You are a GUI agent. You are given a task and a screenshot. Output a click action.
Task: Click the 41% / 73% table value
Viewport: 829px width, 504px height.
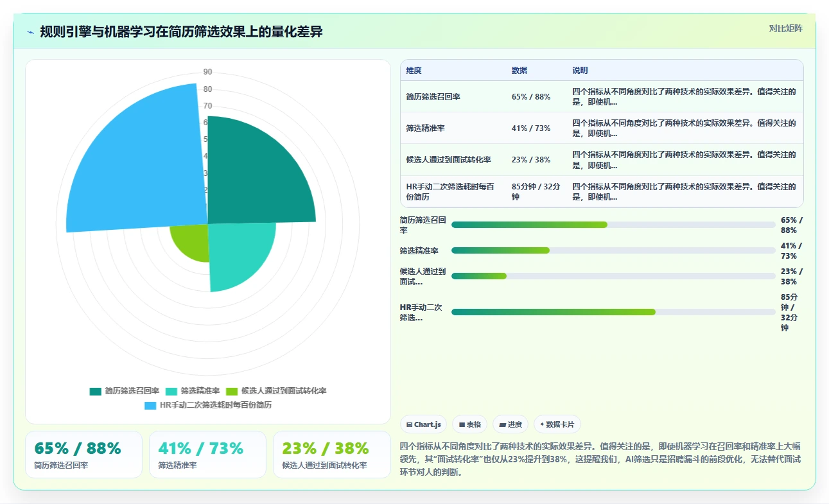(x=531, y=128)
